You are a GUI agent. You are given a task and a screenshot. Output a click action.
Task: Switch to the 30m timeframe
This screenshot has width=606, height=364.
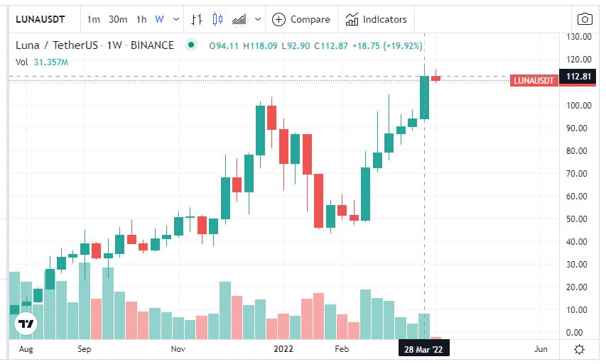point(118,19)
